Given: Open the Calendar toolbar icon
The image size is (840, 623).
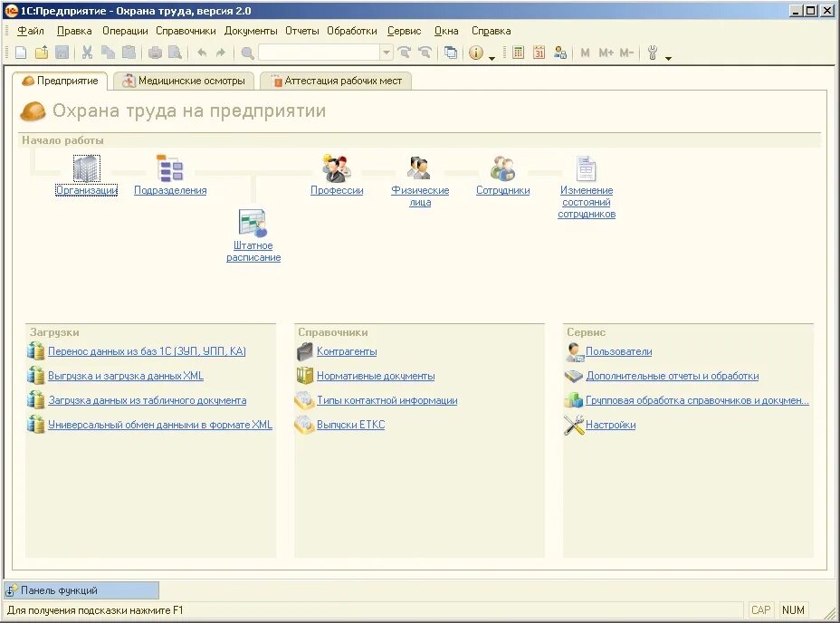Looking at the screenshot, I should pyautogui.click(x=539, y=53).
